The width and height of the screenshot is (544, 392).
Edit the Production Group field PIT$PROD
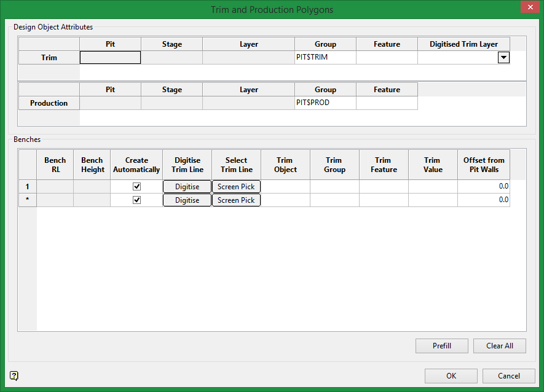coord(325,103)
